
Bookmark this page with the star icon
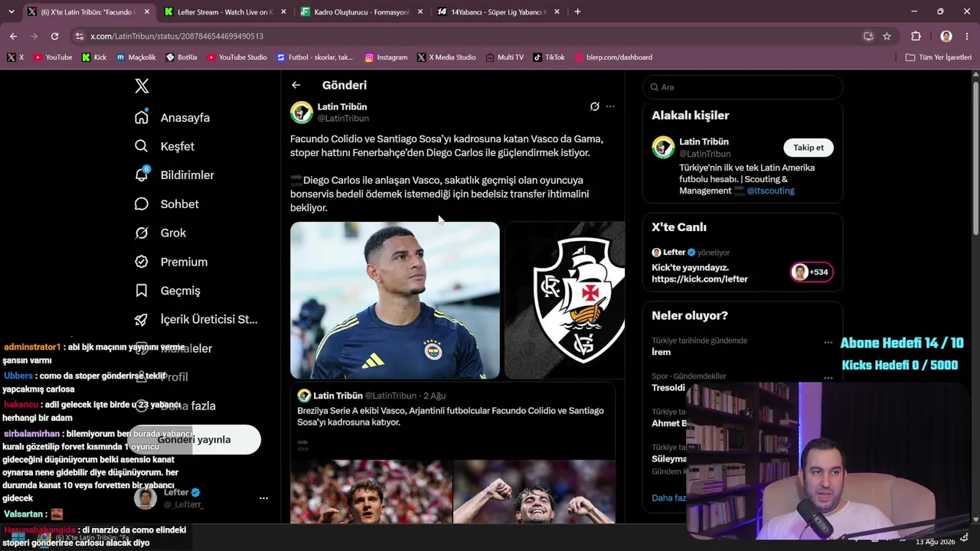tap(887, 36)
